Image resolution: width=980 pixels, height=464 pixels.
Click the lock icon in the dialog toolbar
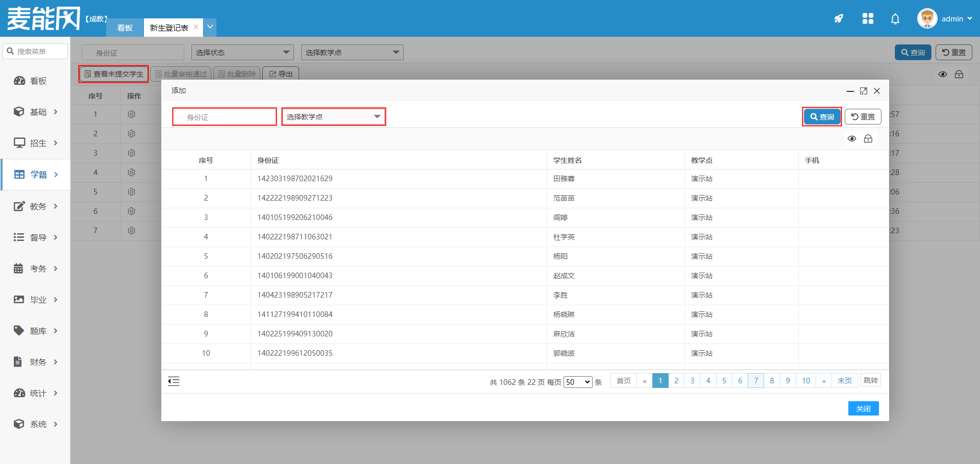pos(868,139)
